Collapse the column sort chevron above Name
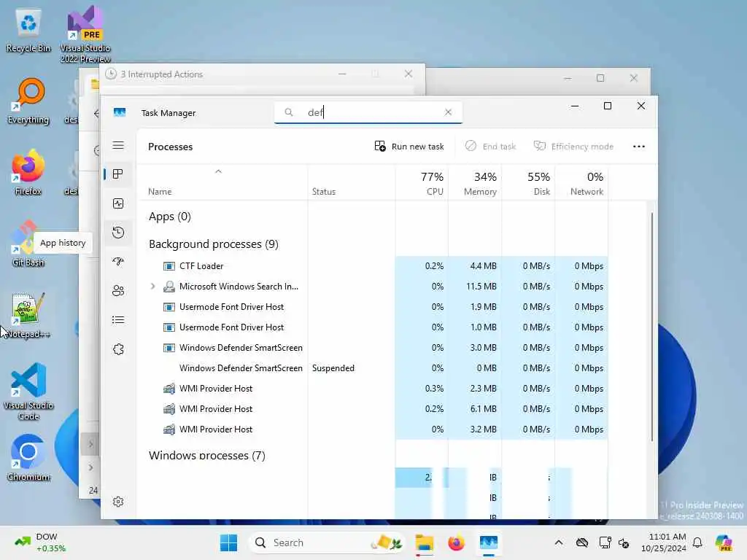747x560 pixels. click(218, 171)
